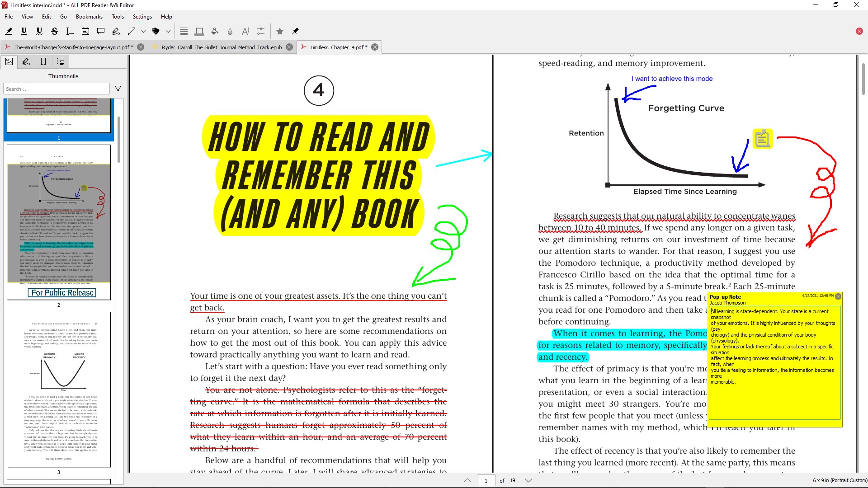This screenshot has height=488, width=868.
Task: Click the pin toolbar icon
Action: [295, 31]
